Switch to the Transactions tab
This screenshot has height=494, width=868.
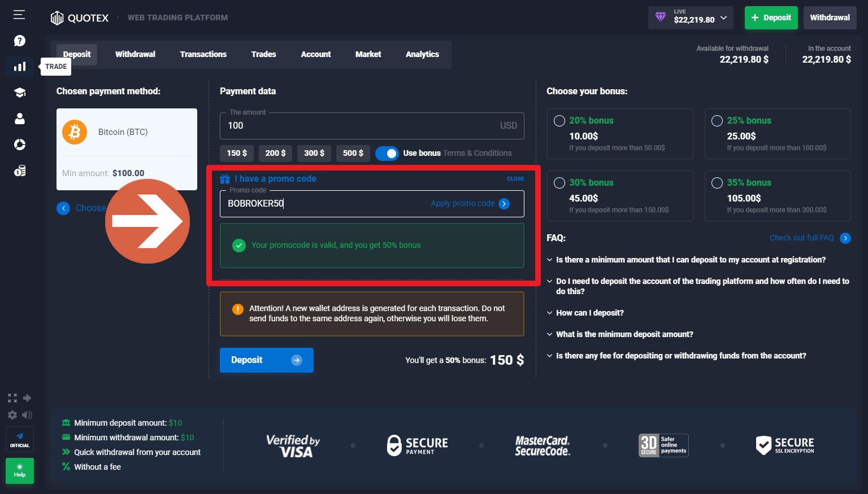tap(203, 54)
